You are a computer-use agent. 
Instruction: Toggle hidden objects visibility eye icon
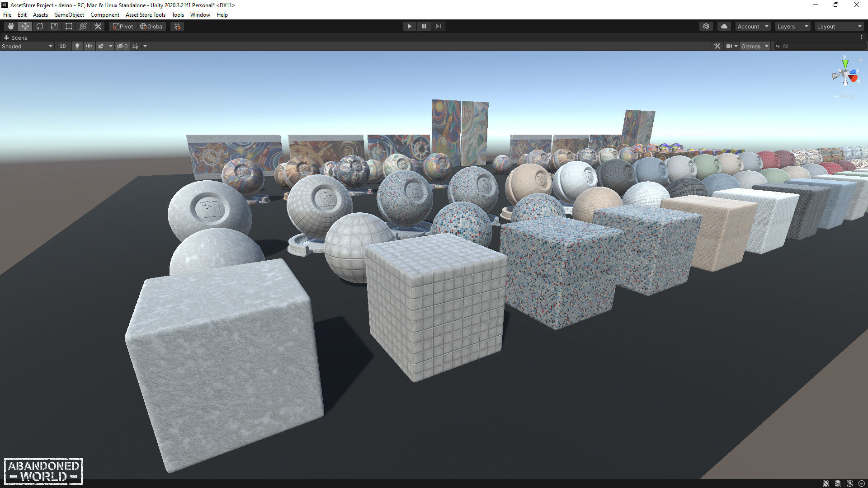click(122, 46)
